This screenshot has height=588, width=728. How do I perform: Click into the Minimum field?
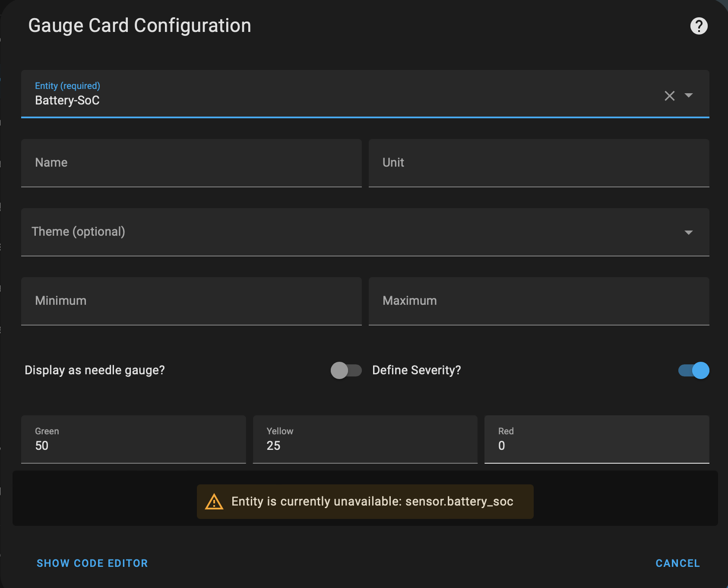coord(191,301)
